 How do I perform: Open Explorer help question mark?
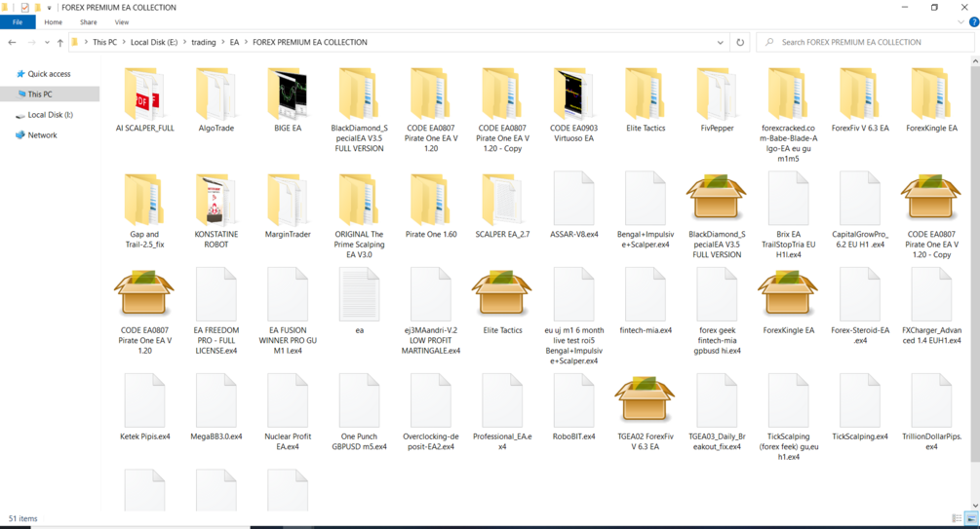coord(973,21)
